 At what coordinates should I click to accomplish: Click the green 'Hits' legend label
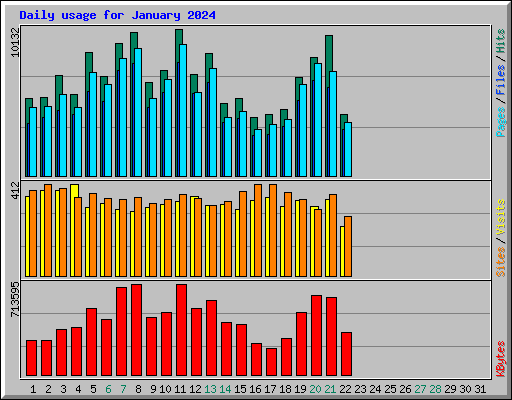coord(501,41)
